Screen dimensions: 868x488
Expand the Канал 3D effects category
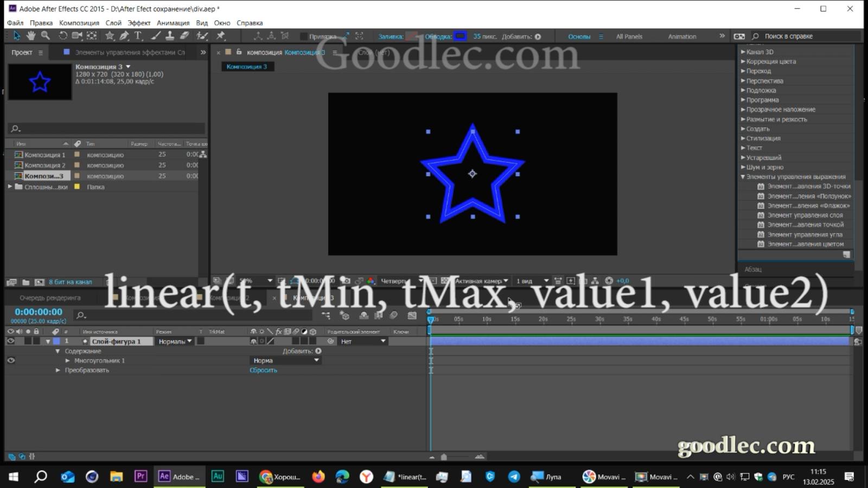[743, 52]
